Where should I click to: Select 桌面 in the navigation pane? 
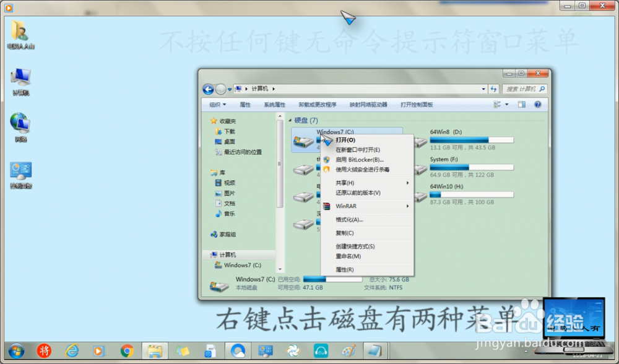(230, 142)
